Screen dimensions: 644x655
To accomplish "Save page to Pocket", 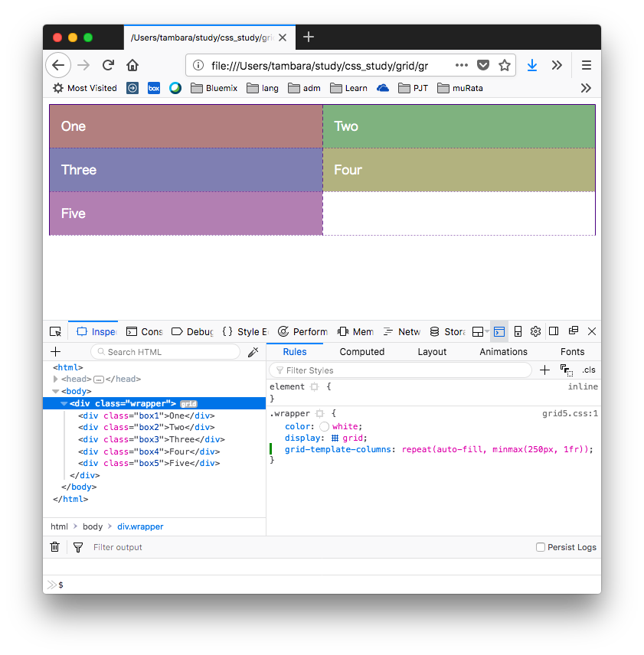I will click(x=483, y=65).
